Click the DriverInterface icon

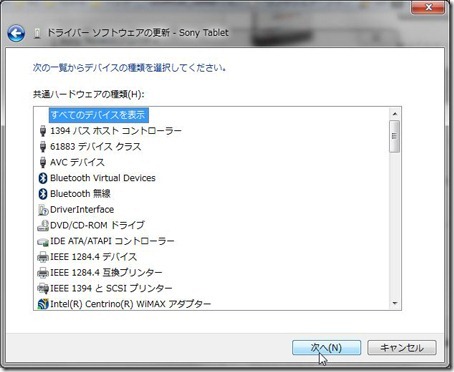point(43,210)
